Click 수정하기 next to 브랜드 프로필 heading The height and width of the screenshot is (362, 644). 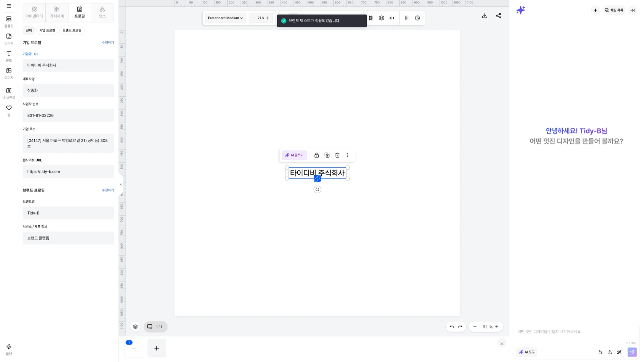click(108, 190)
